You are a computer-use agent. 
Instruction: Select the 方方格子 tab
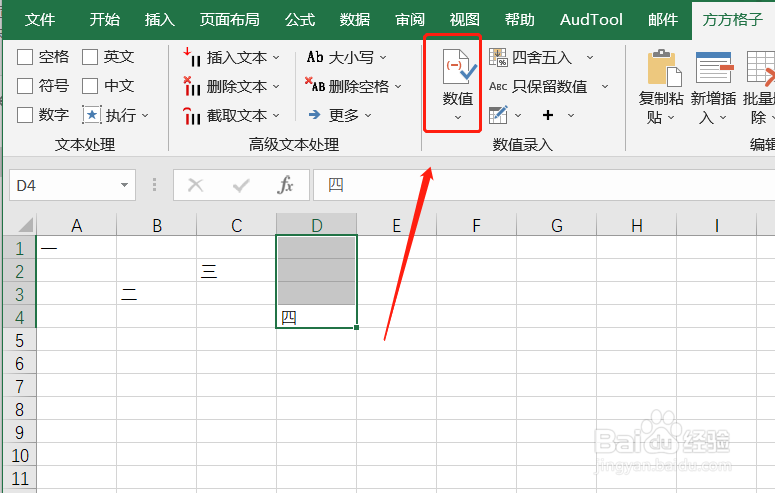(733, 20)
